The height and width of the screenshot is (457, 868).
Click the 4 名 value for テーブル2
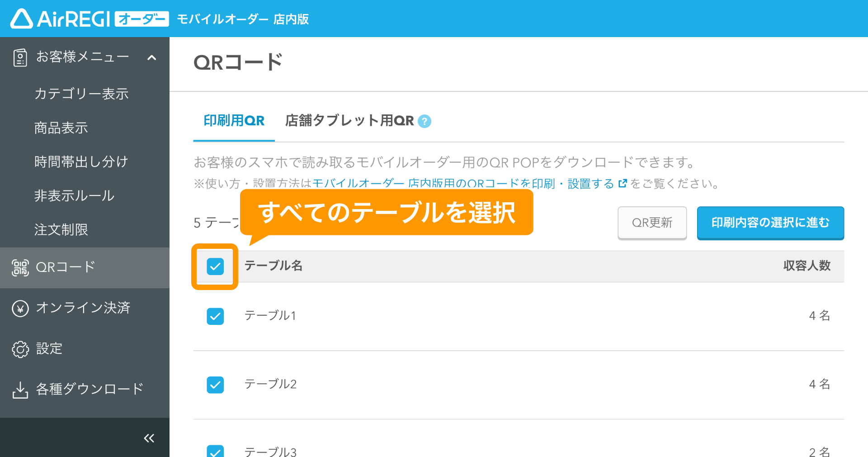click(820, 384)
